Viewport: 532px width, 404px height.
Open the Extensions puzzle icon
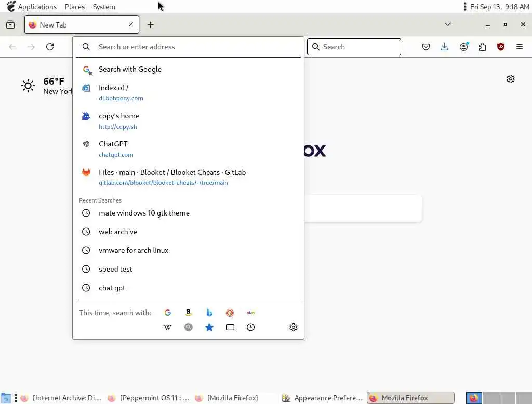482,47
